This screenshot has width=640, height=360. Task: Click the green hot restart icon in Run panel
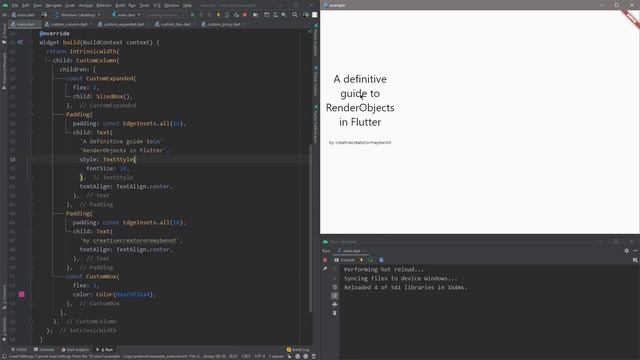[371, 260]
